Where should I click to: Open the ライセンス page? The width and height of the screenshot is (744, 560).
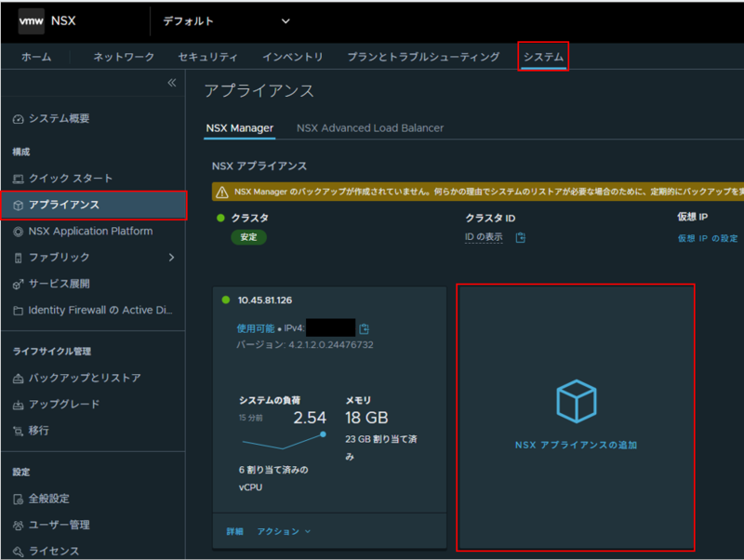(x=54, y=551)
